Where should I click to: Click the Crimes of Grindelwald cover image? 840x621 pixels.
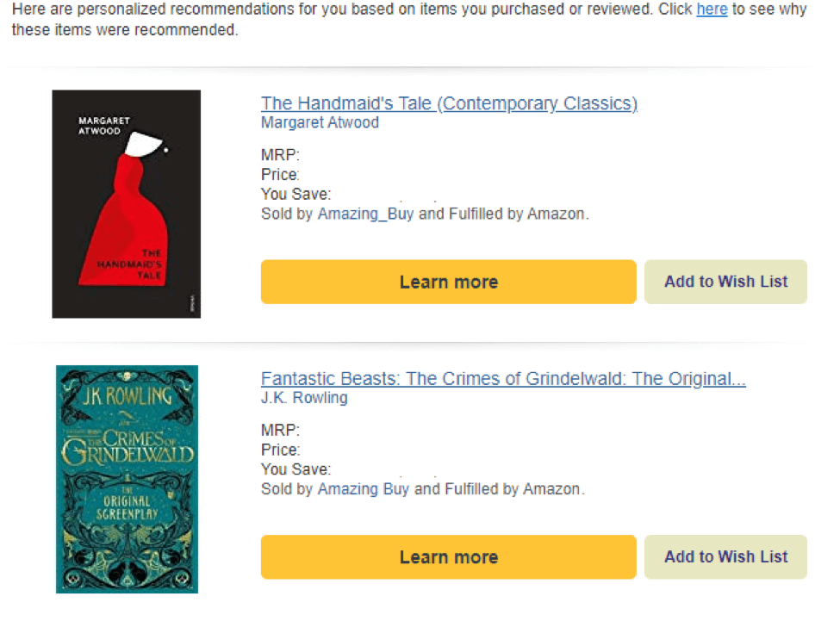point(126,479)
